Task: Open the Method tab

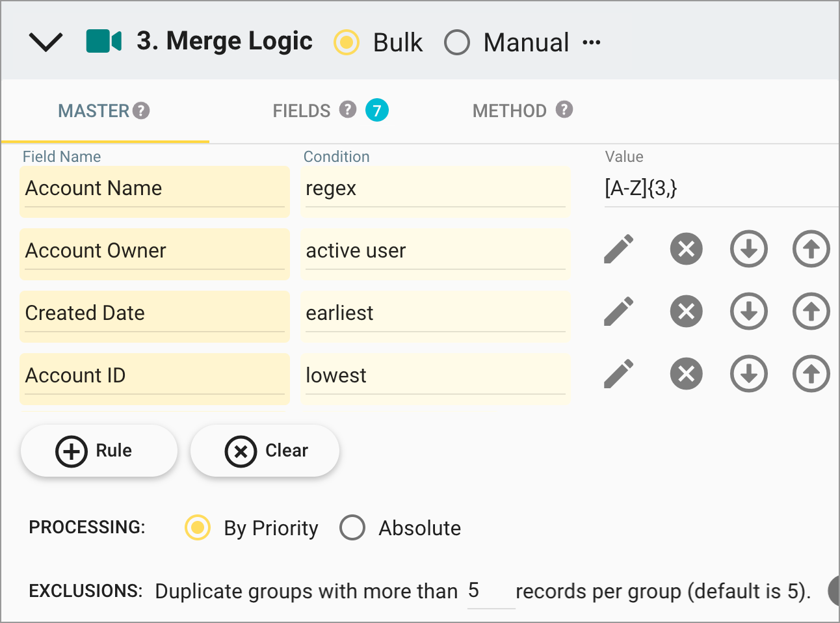Action: tap(511, 111)
